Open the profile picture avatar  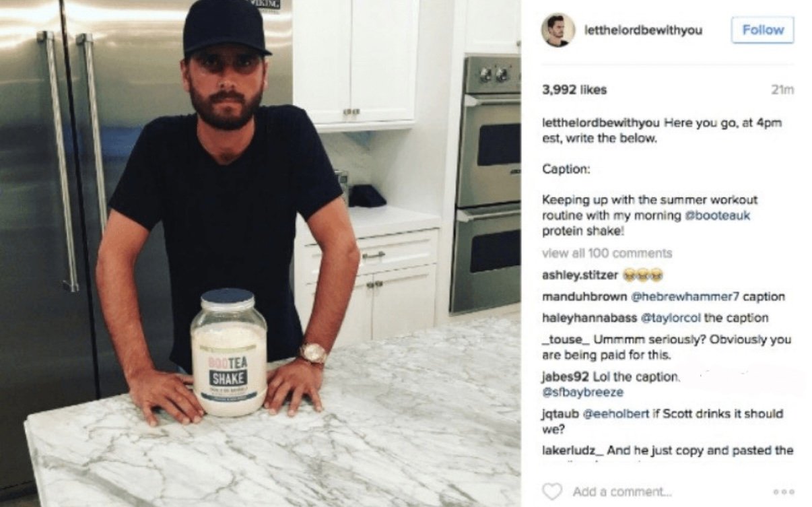click(558, 30)
